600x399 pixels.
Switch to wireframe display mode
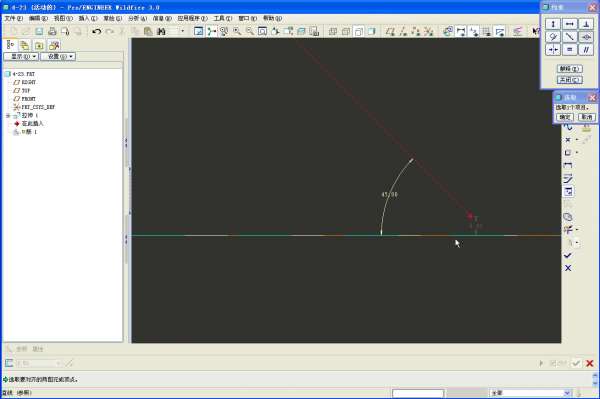[x=333, y=31]
